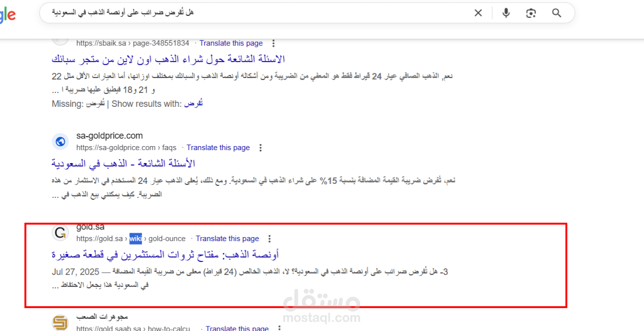Viewport: 644px width, 331px height.
Task: Click the highlighted wiki word in the URL
Action: [135, 239]
